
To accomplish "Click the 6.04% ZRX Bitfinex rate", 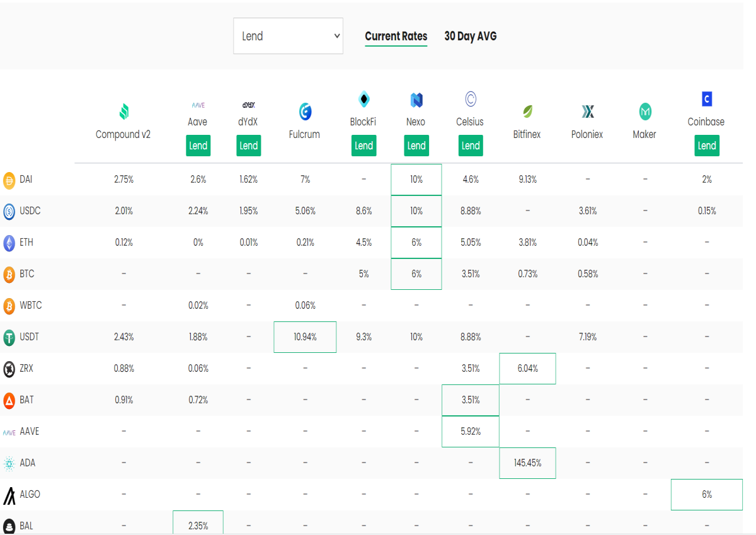I will tap(527, 369).
